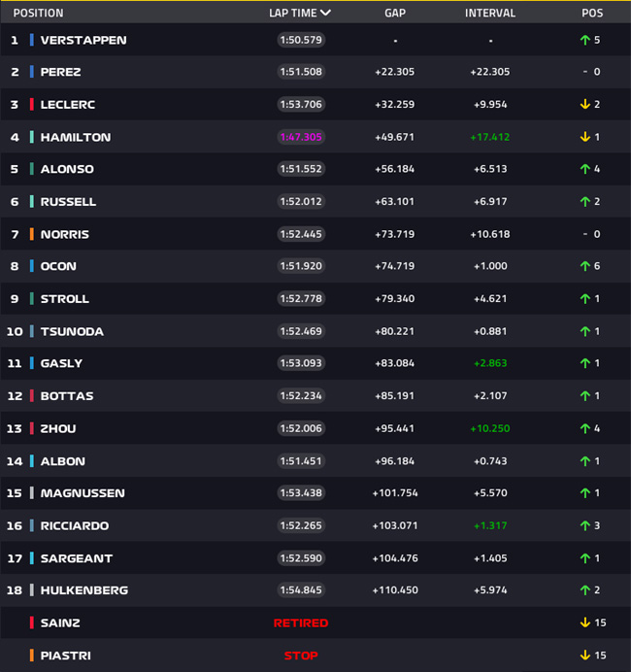Click the yellow down arrow for Piastri
Image resolution: width=631 pixels, height=672 pixels.
pyautogui.click(x=584, y=655)
